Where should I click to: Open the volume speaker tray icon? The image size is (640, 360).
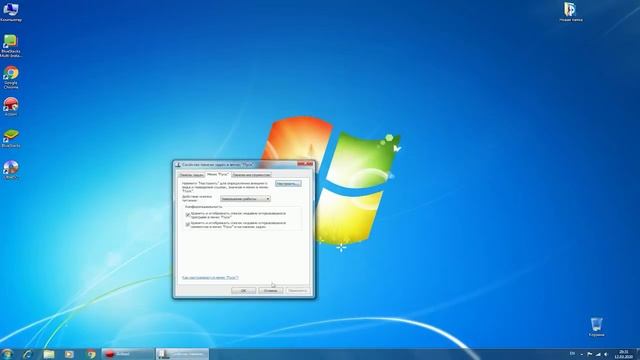(606, 354)
